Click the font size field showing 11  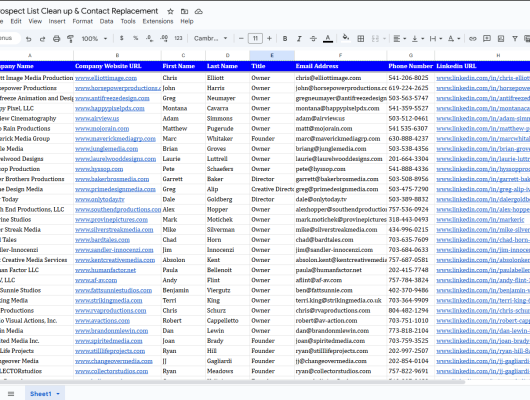point(255,39)
